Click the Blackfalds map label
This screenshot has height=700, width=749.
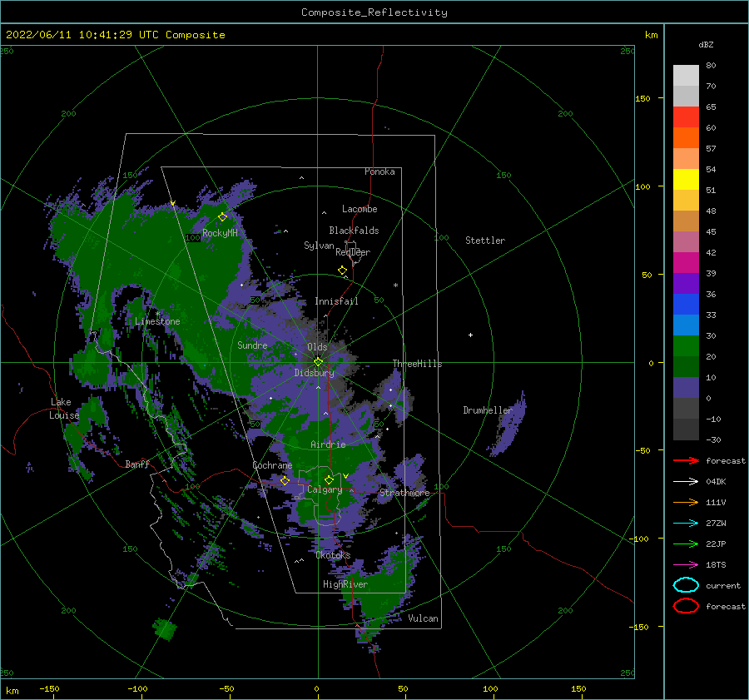(354, 231)
